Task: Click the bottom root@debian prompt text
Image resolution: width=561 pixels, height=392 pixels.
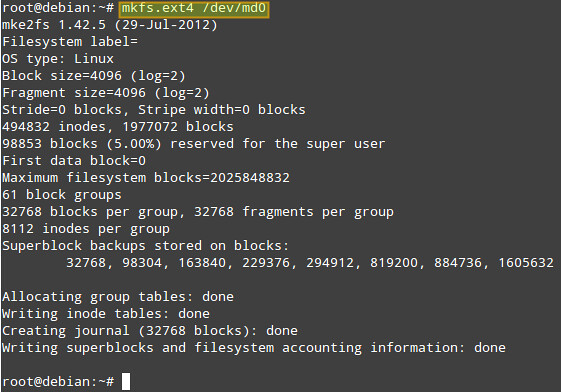Action: (x=58, y=382)
